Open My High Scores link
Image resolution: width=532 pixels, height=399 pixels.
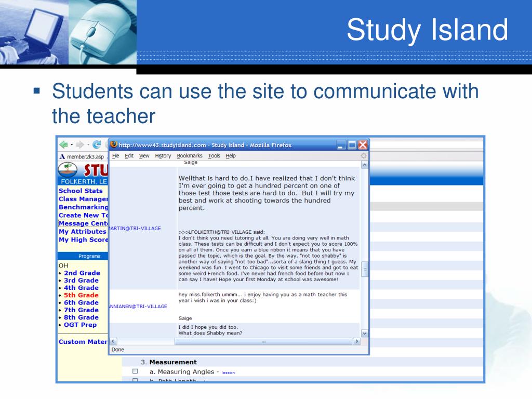[83, 240]
